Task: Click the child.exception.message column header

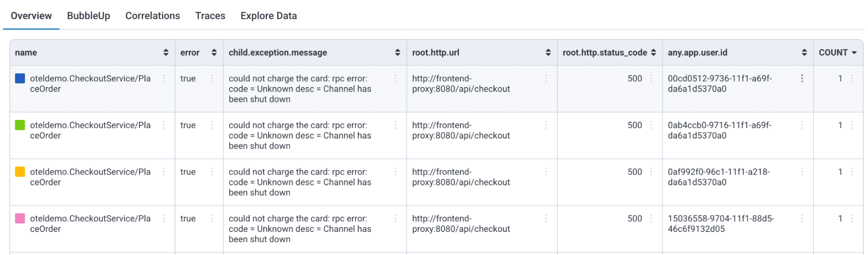Action: click(278, 53)
